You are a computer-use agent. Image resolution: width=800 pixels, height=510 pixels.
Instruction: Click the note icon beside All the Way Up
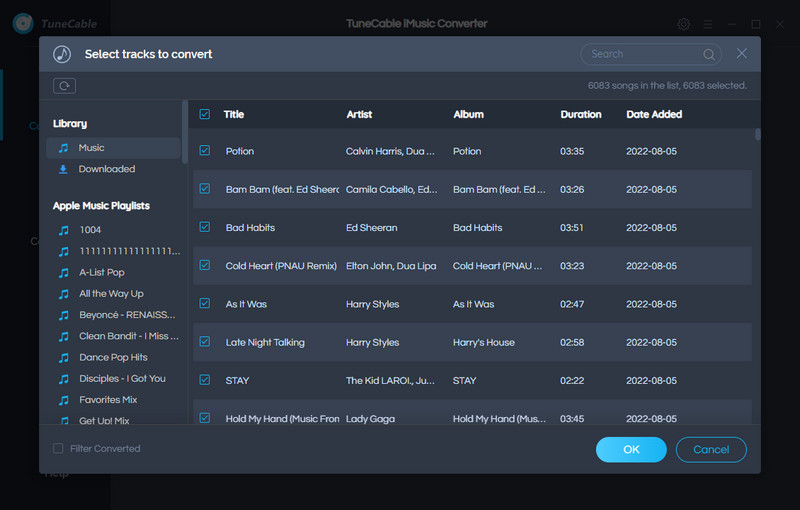(x=64, y=294)
